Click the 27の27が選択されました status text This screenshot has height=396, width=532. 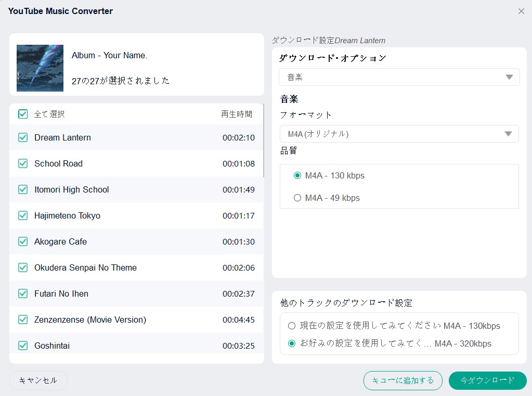[121, 81]
